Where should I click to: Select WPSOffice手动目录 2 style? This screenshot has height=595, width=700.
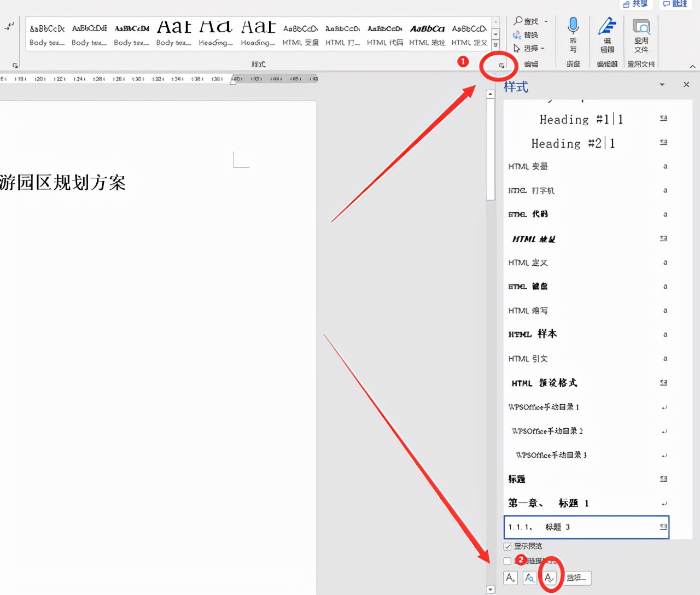[586, 431]
